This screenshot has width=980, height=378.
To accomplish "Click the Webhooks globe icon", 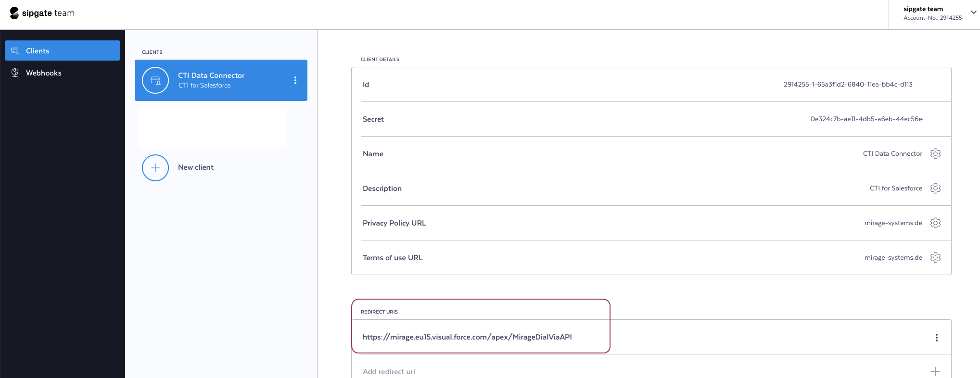I will pos(15,73).
